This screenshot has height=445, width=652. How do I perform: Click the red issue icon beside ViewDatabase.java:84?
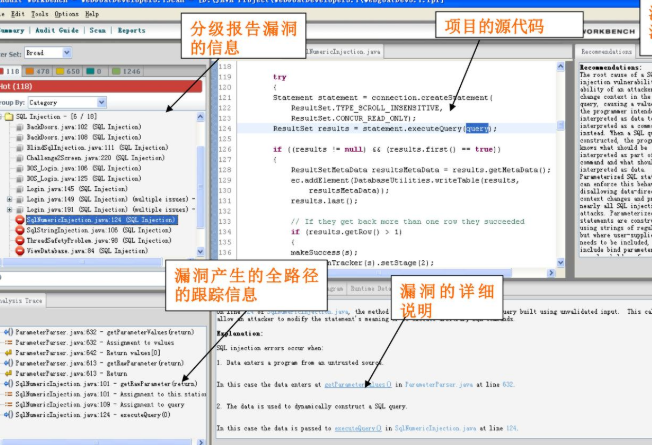[x=20, y=251]
